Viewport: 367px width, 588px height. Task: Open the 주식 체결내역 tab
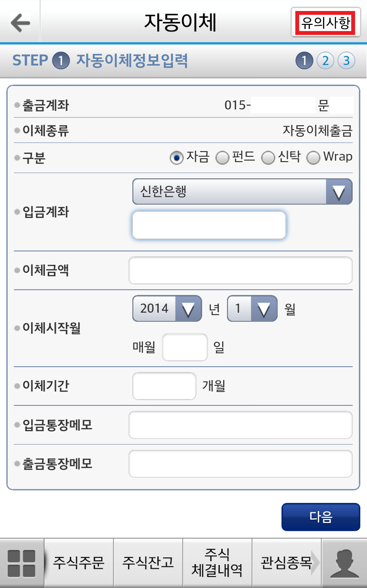[217, 563]
